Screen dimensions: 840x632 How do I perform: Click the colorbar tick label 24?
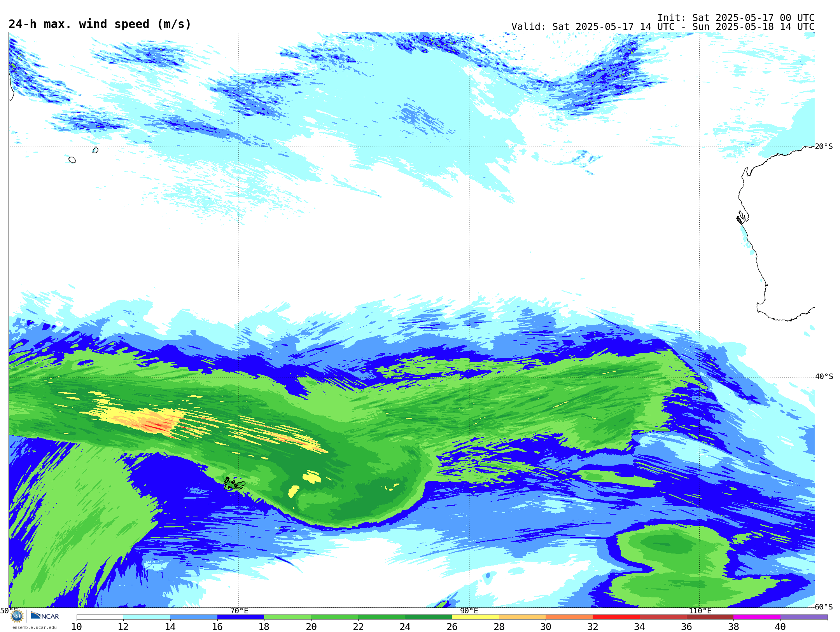(x=405, y=627)
